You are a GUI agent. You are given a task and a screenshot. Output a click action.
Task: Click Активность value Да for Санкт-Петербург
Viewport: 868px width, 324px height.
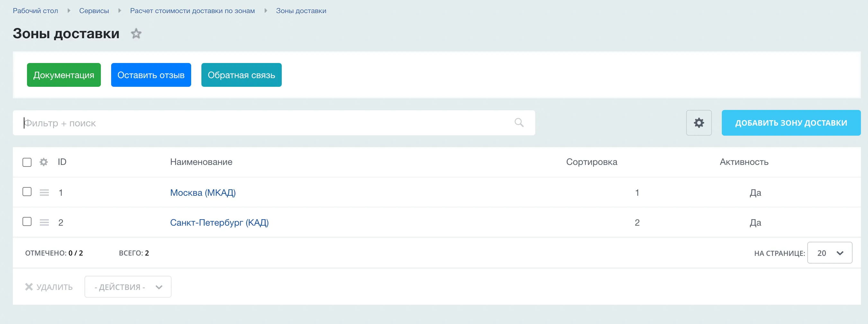755,222
